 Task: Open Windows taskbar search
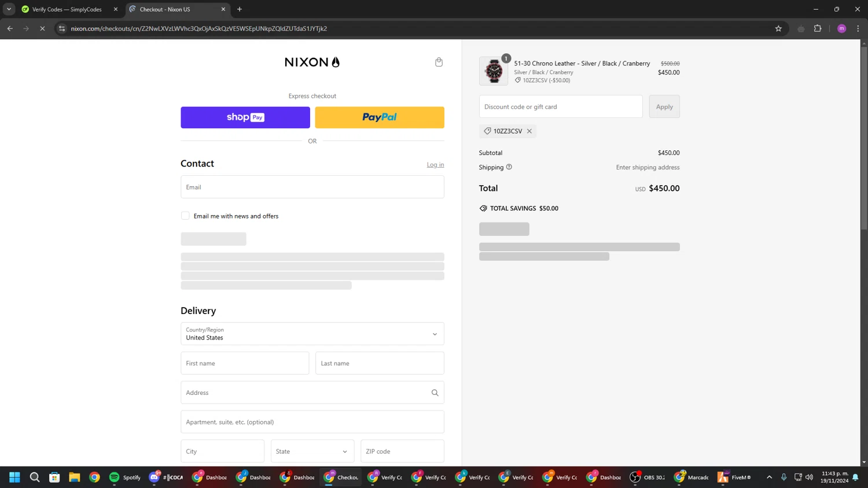pos(35,477)
